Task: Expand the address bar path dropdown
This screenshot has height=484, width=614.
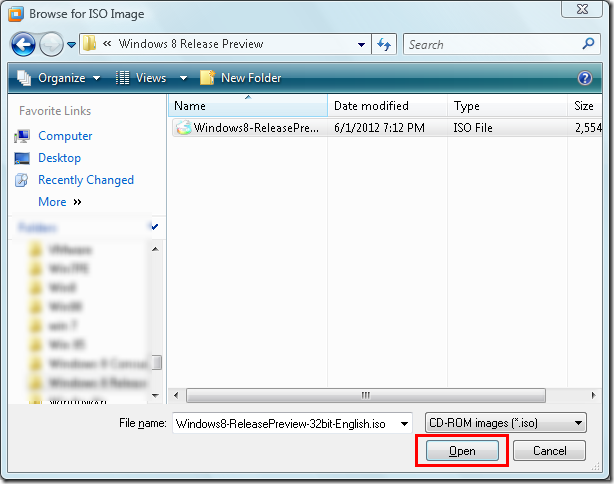Action: [x=361, y=45]
